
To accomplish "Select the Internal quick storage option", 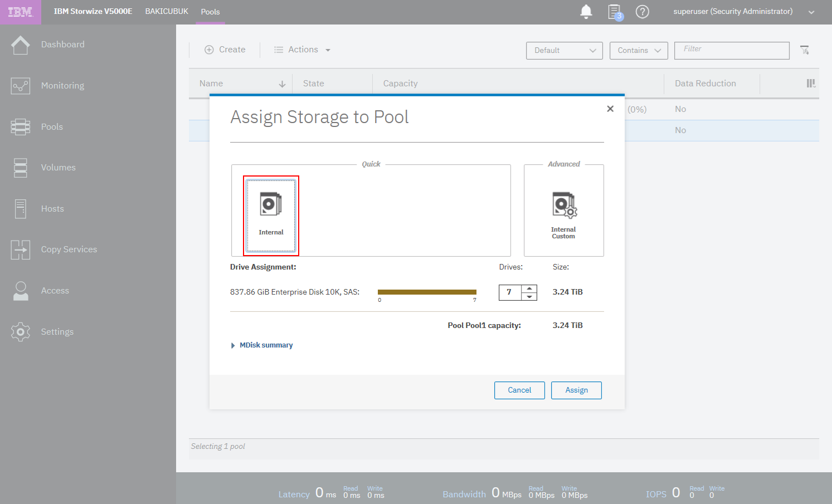I will [x=271, y=216].
